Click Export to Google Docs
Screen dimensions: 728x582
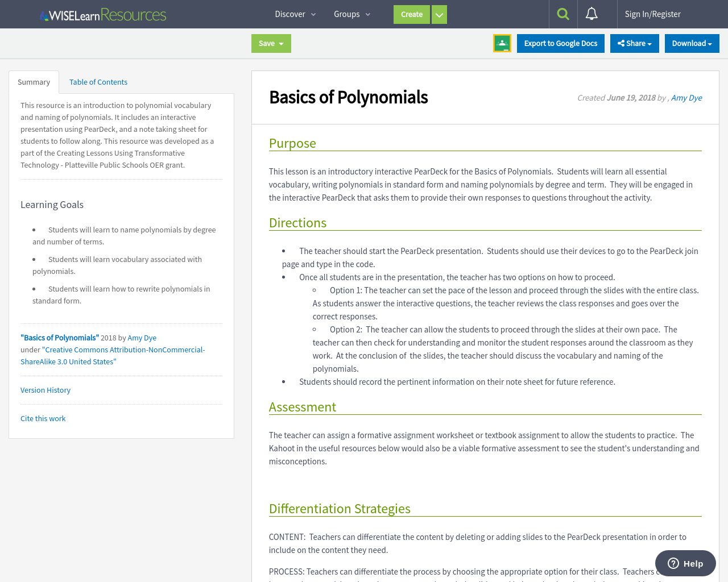click(560, 42)
